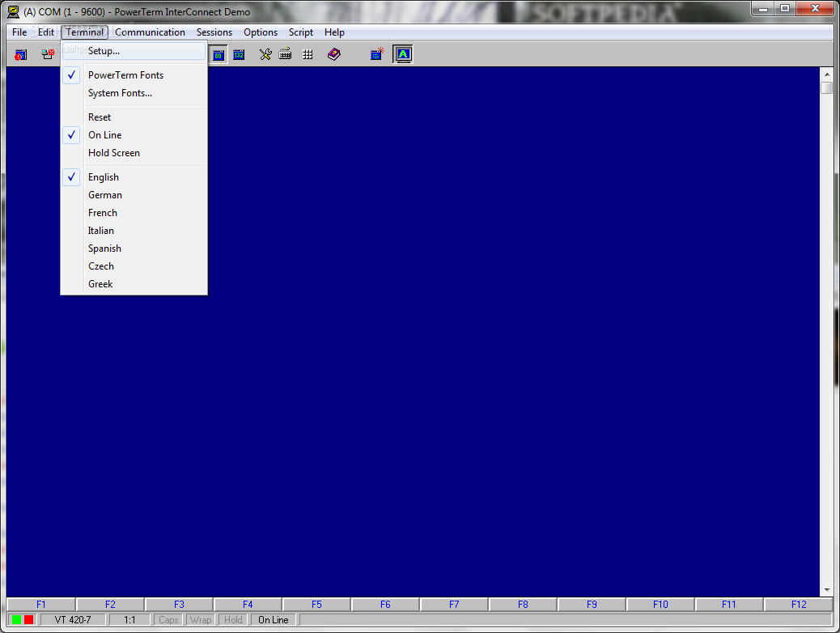
Task: Click the F10 function key button
Action: click(660, 605)
